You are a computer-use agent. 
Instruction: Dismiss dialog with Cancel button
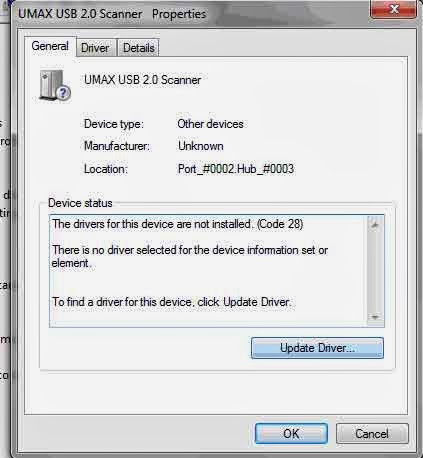(x=372, y=434)
